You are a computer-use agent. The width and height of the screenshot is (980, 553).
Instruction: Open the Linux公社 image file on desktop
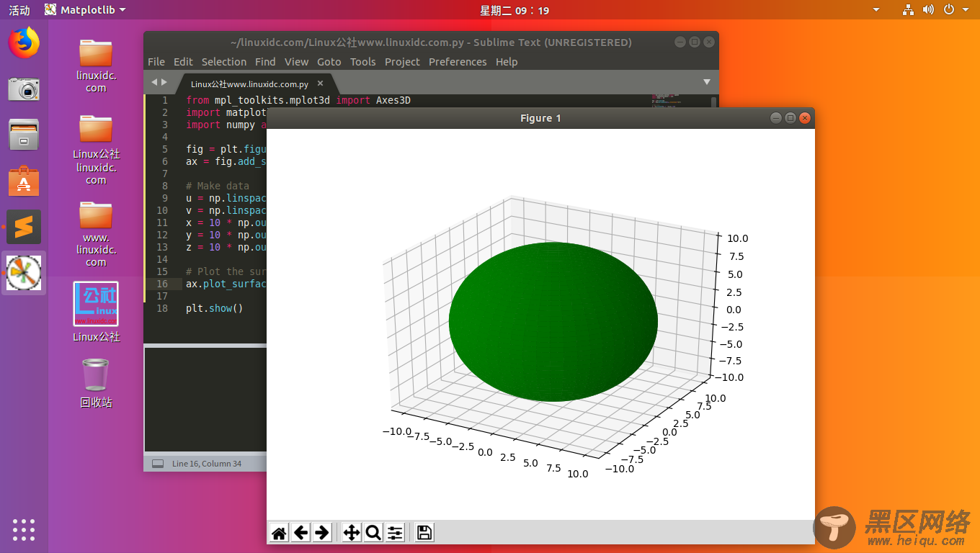click(x=96, y=311)
